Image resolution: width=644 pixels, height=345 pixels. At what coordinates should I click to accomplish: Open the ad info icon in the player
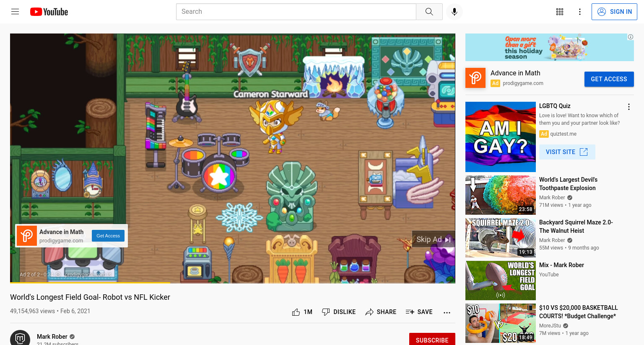(59, 275)
